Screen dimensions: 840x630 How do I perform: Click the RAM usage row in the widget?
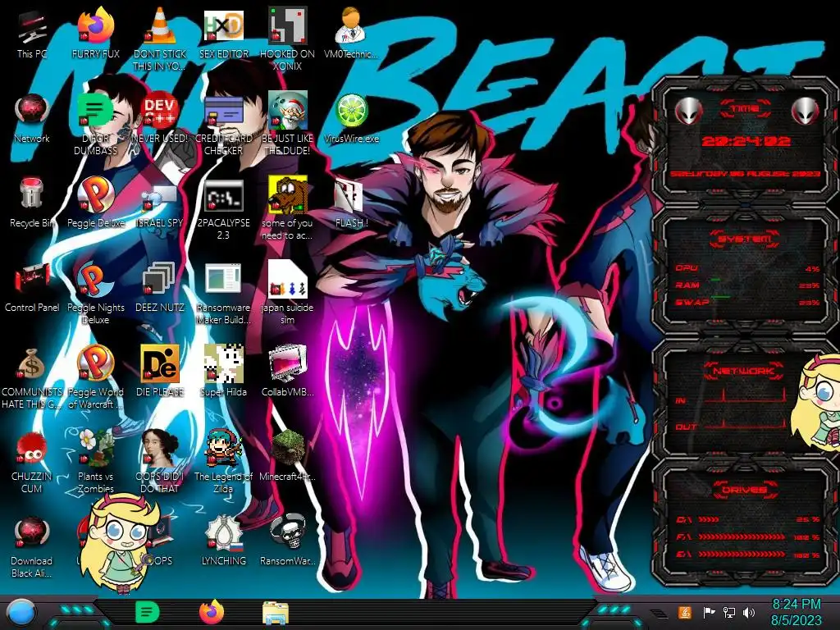click(747, 285)
